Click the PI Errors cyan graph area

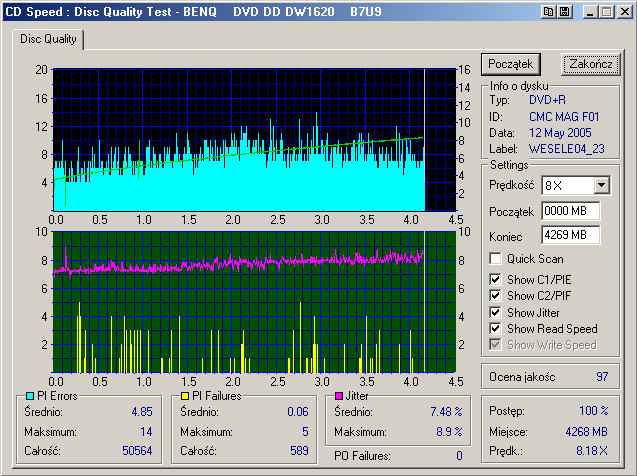click(254, 140)
